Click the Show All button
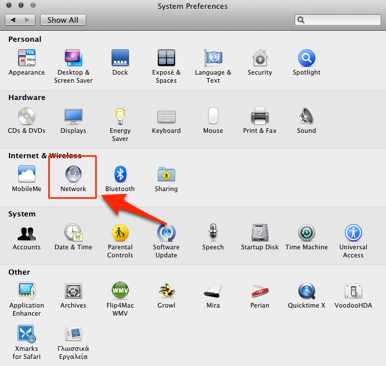Screen dimensions: 386x366 pos(63,20)
